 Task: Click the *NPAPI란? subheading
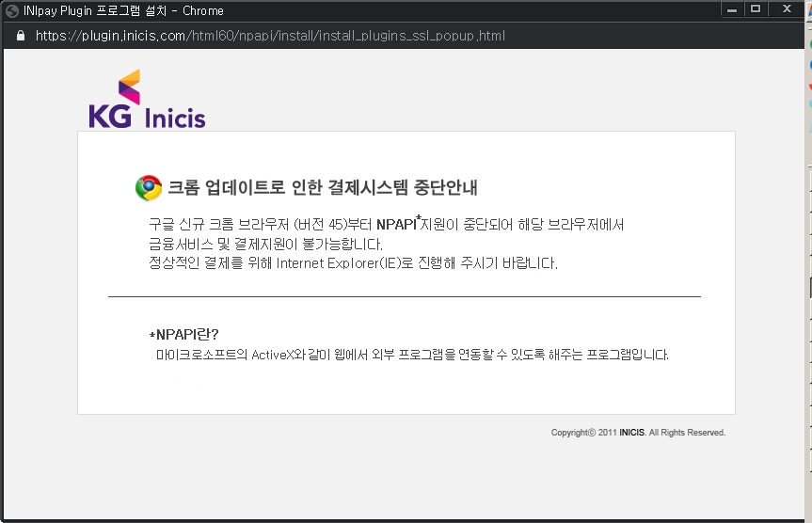click(x=183, y=335)
